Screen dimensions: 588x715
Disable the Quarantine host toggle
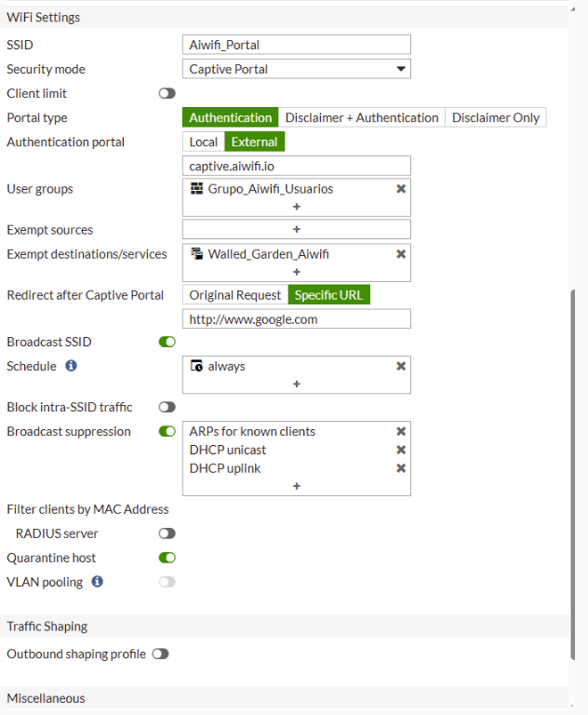(167, 559)
